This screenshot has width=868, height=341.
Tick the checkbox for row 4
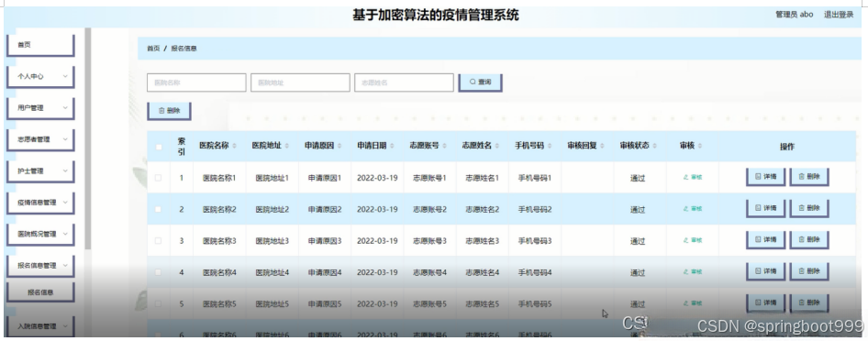tap(159, 272)
